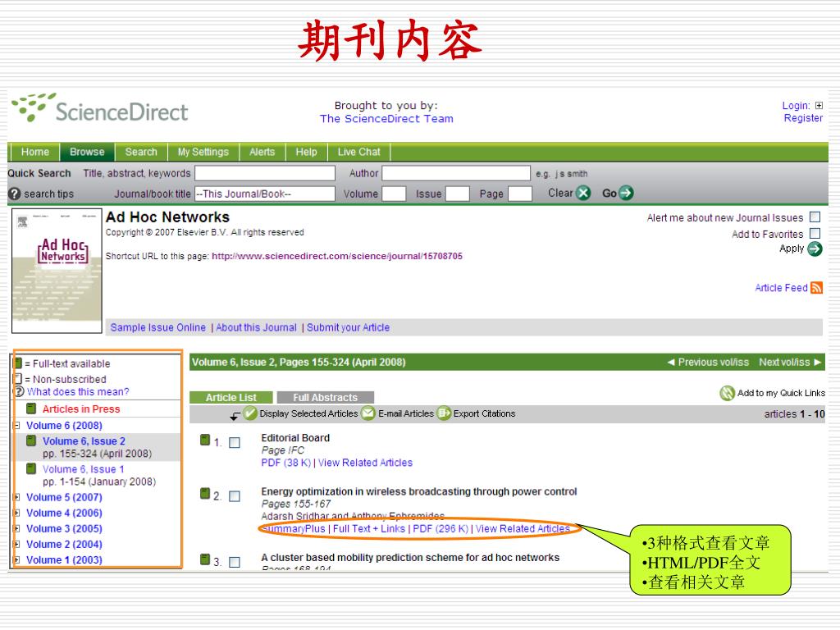
Task: Expand the Volume 5 (2007) tree node
Action: coord(16,498)
